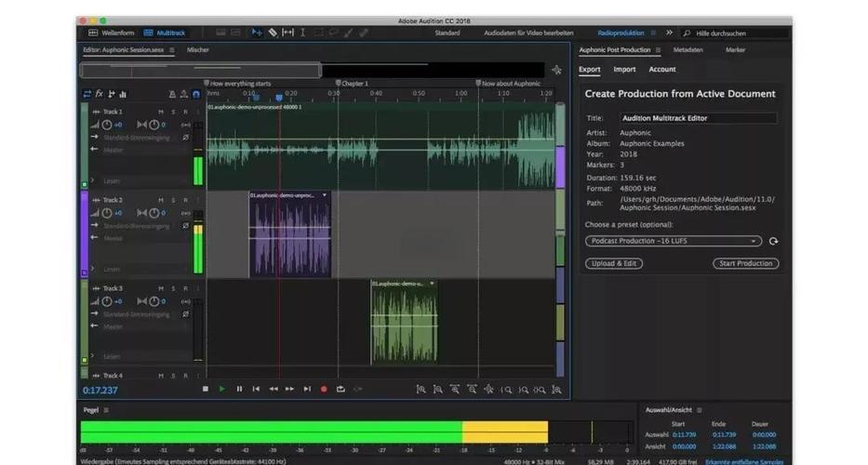Click Erkannte entfallene Samples status link
The width and height of the screenshot is (868, 465).
click(x=744, y=461)
